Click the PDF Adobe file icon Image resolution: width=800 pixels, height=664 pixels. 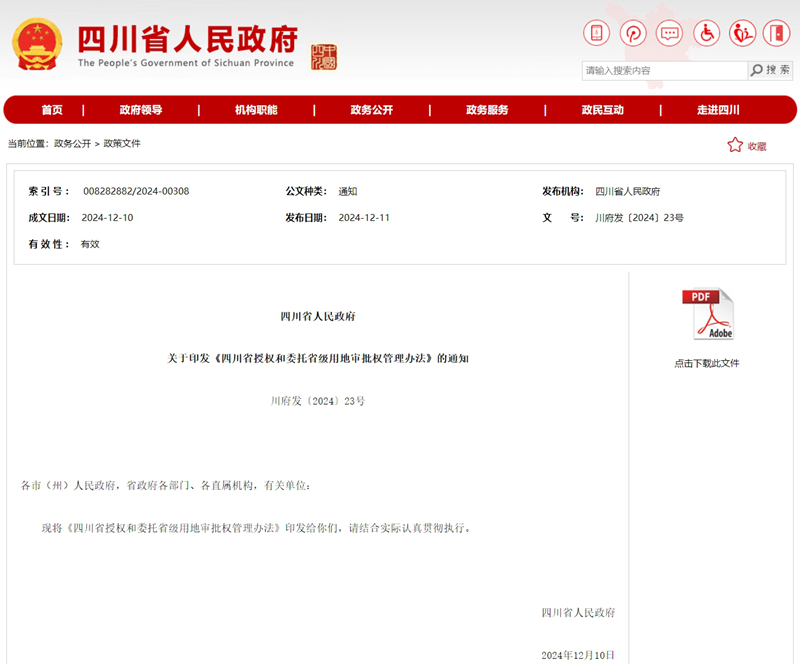(707, 315)
